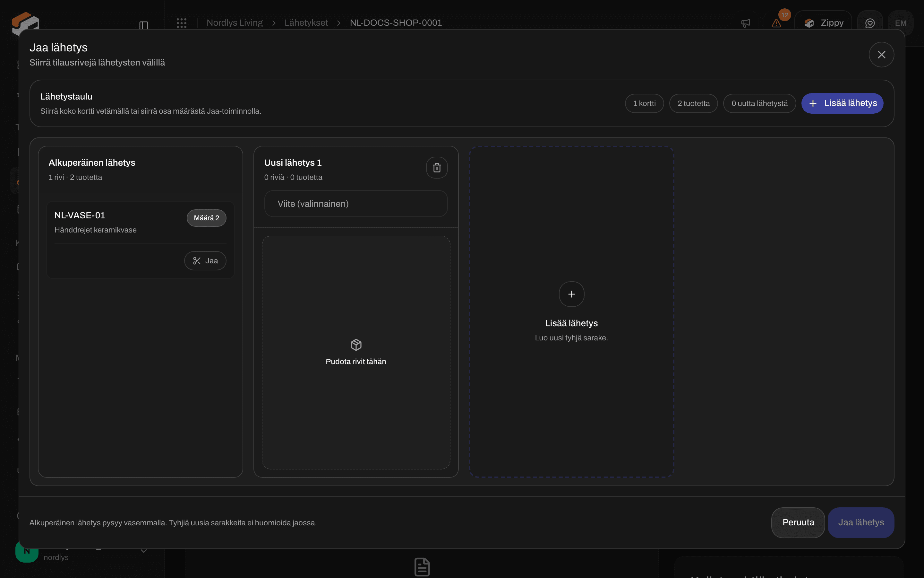Click the 1 kortti chip
The image size is (924, 578).
point(645,103)
